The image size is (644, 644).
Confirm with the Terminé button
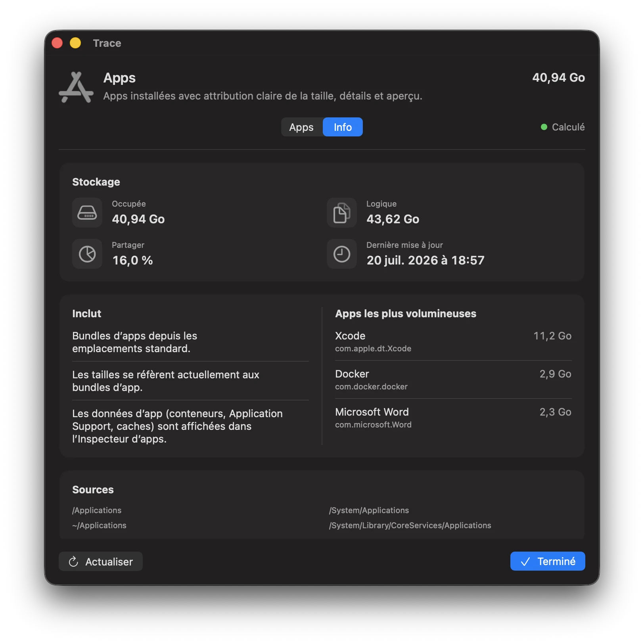coord(548,561)
